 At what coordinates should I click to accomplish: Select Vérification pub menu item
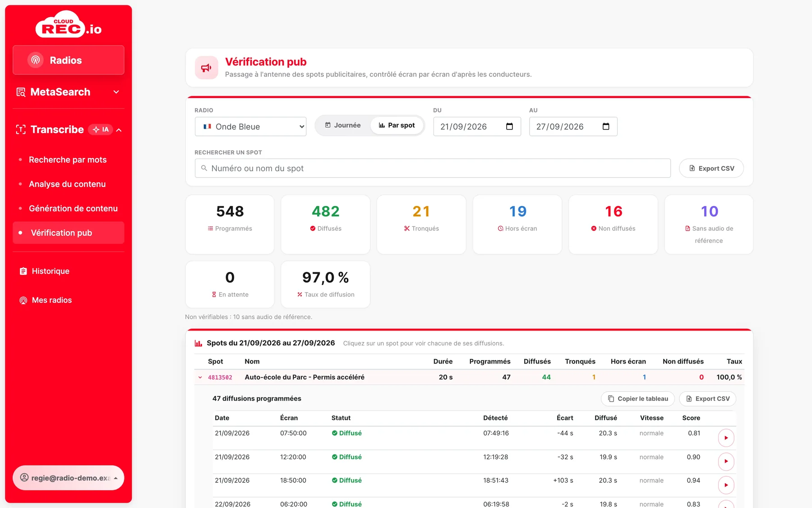(69, 233)
